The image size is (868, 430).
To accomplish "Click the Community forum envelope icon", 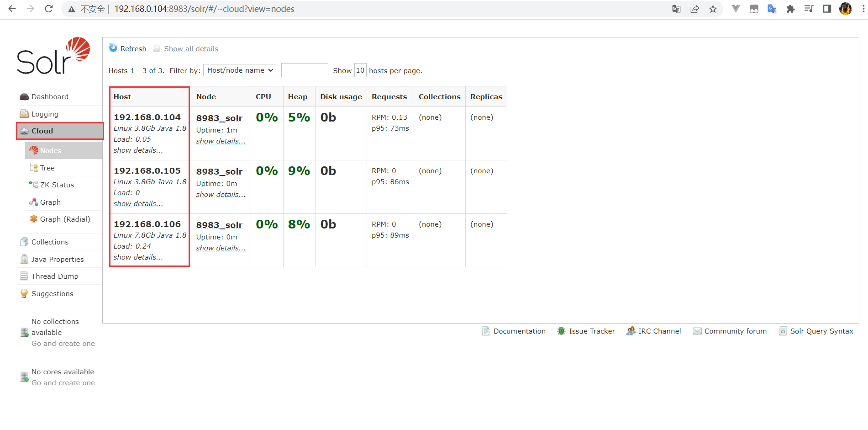I will tap(697, 331).
